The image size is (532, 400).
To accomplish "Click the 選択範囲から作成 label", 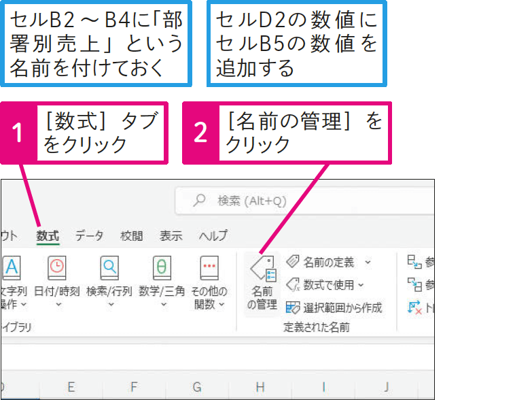I will pyautogui.click(x=342, y=307).
